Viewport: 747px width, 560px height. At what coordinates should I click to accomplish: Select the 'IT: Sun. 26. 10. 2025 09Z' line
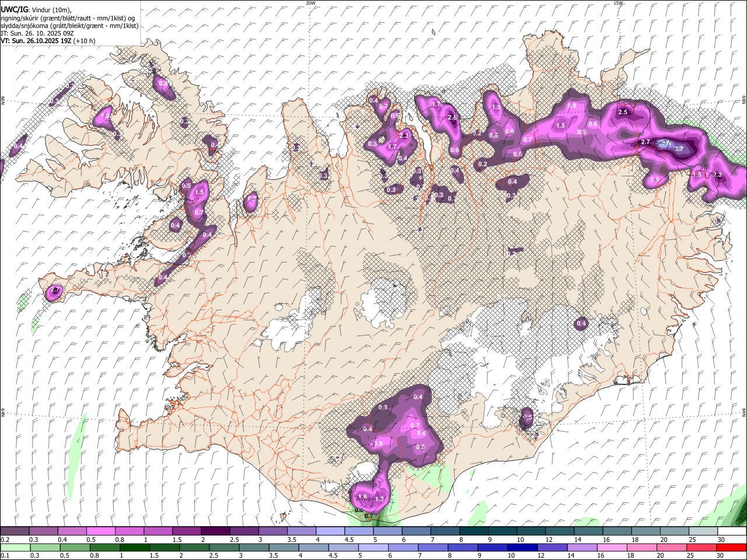[x=37, y=33]
